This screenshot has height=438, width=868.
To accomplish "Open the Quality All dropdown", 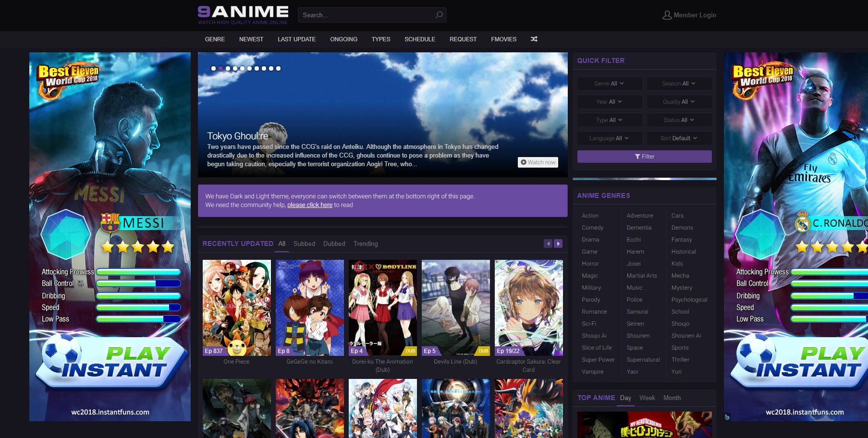I will [679, 102].
